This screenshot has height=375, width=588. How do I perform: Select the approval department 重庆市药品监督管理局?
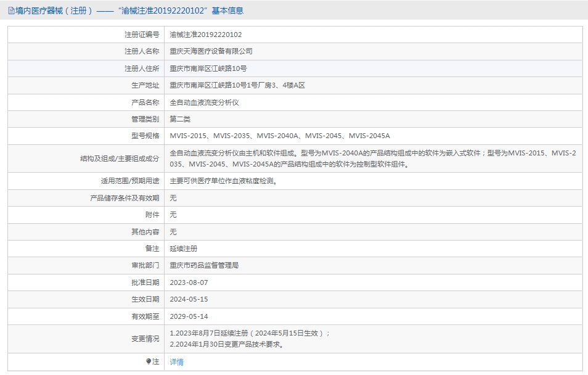point(204,265)
